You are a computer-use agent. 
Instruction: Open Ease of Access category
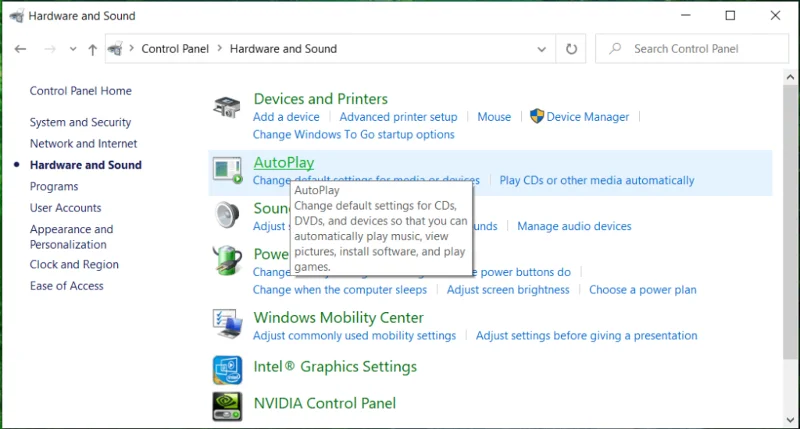click(x=66, y=286)
